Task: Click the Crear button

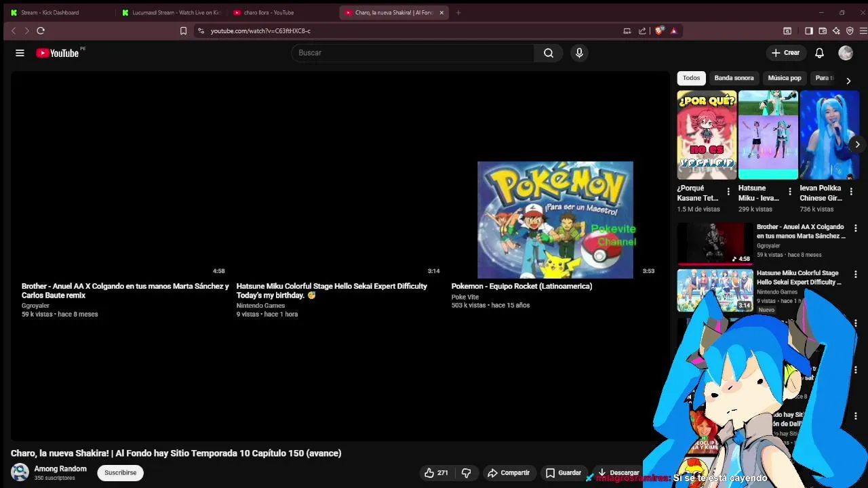Action: click(785, 53)
